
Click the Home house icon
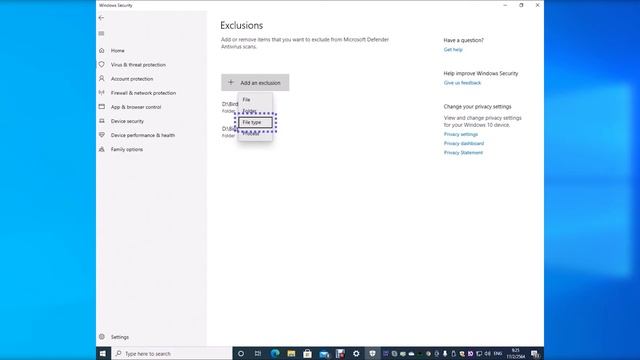(102, 51)
